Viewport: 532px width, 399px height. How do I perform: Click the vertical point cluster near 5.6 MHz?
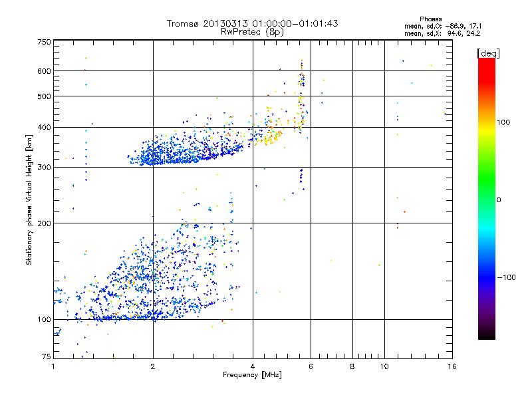tap(301, 98)
